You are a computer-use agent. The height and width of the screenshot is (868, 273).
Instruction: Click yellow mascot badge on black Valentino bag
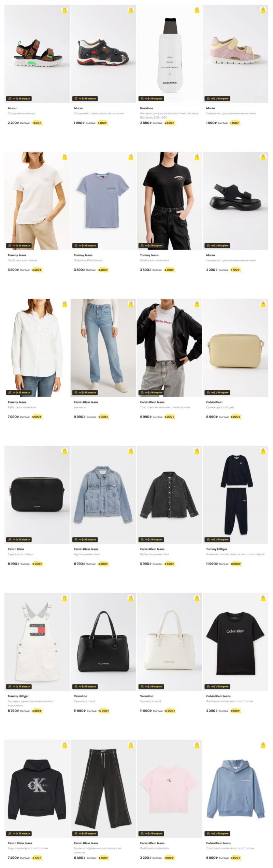click(x=131, y=598)
